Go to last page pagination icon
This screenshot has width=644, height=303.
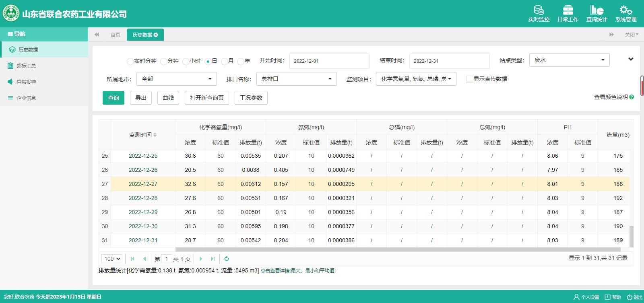click(213, 259)
